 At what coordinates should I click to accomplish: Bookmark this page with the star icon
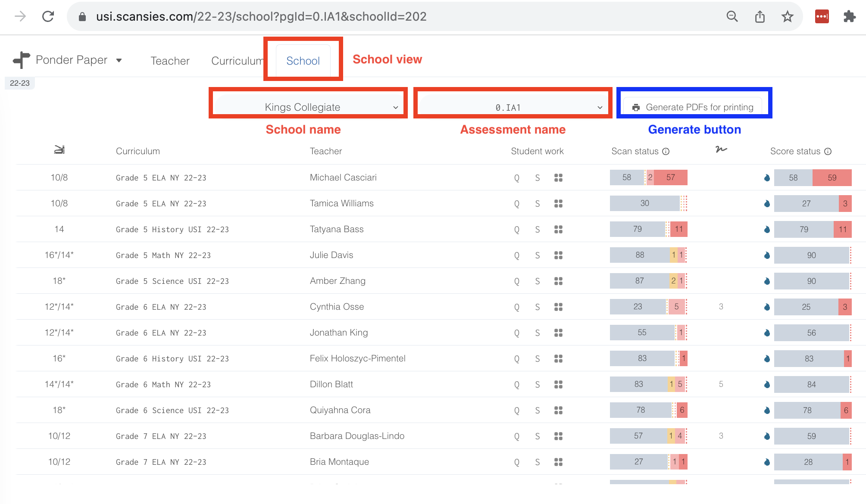(788, 16)
